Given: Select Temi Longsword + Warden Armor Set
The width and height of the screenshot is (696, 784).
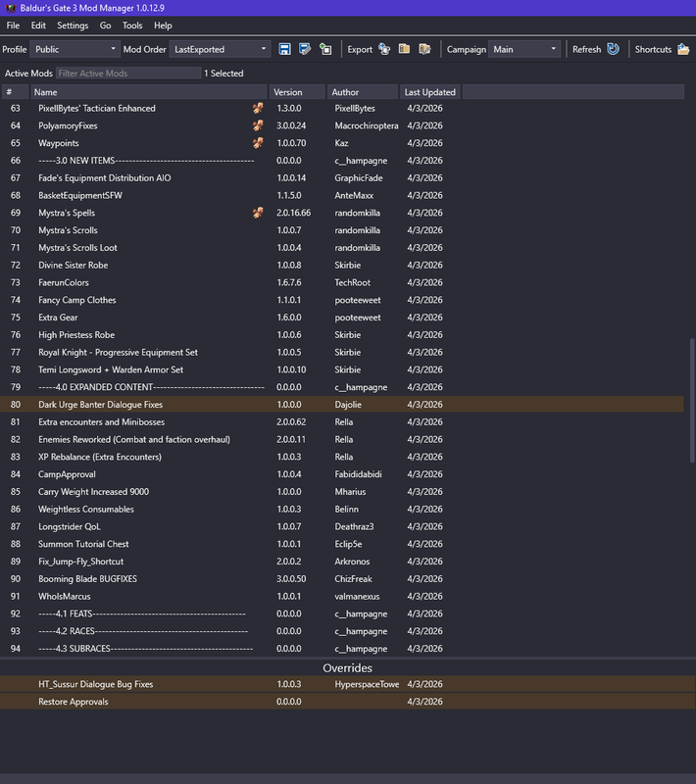Looking at the screenshot, I should click(x=342, y=369).
